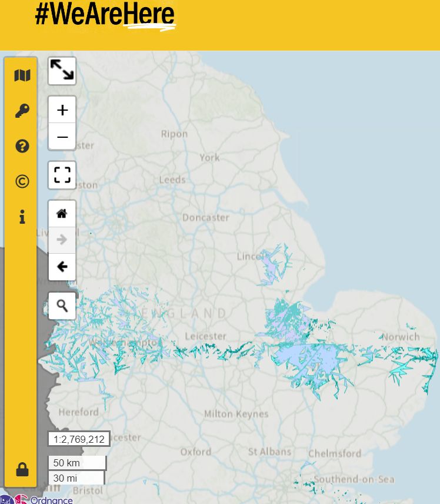
Task: Click the York label on map
Action: [209, 158]
